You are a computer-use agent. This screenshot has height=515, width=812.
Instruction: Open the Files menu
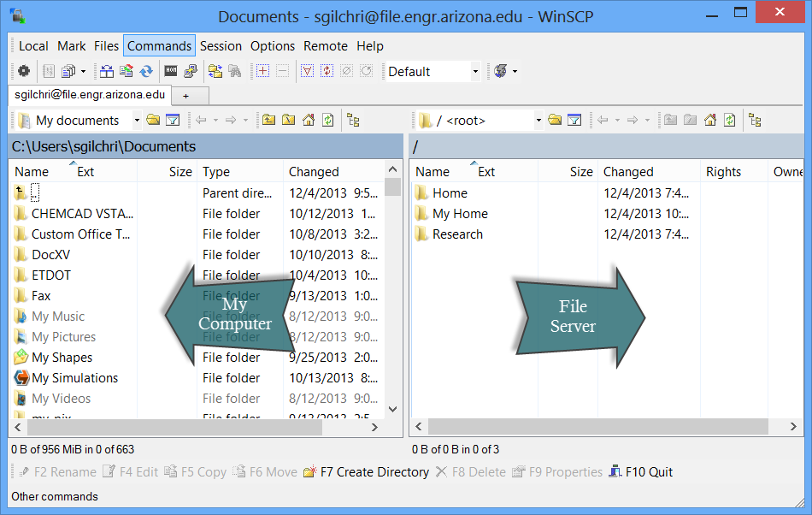(106, 46)
